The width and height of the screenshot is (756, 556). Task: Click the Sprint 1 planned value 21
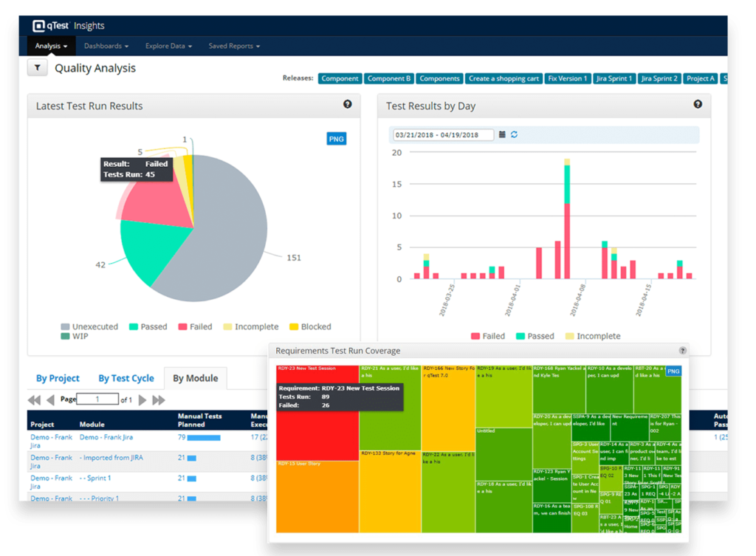click(x=182, y=478)
